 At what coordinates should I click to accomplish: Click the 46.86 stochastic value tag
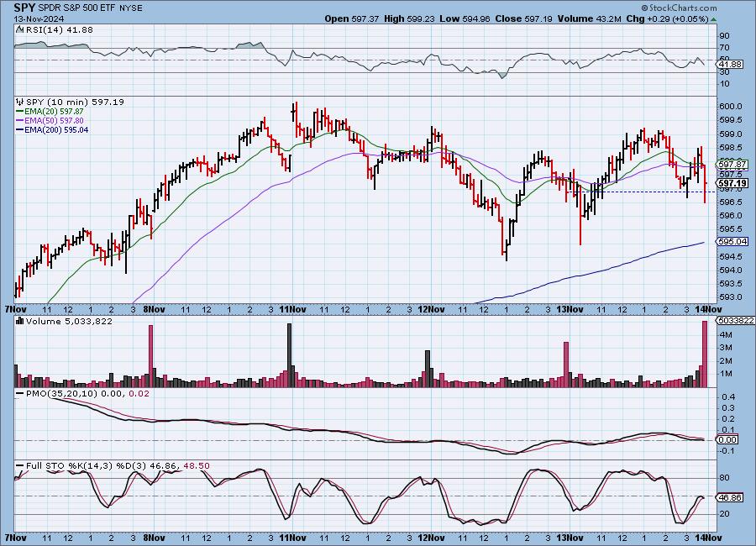730,497
